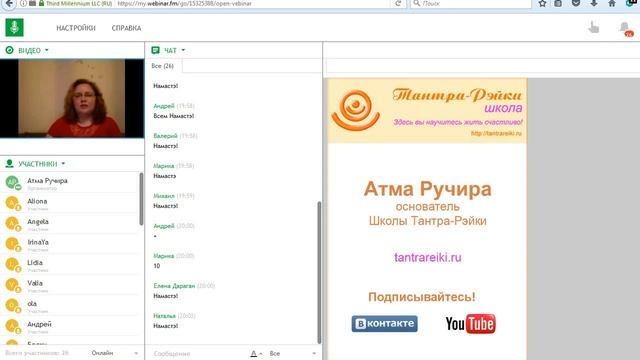Click the Тантра-Рэйки school orange logo

tap(356, 110)
